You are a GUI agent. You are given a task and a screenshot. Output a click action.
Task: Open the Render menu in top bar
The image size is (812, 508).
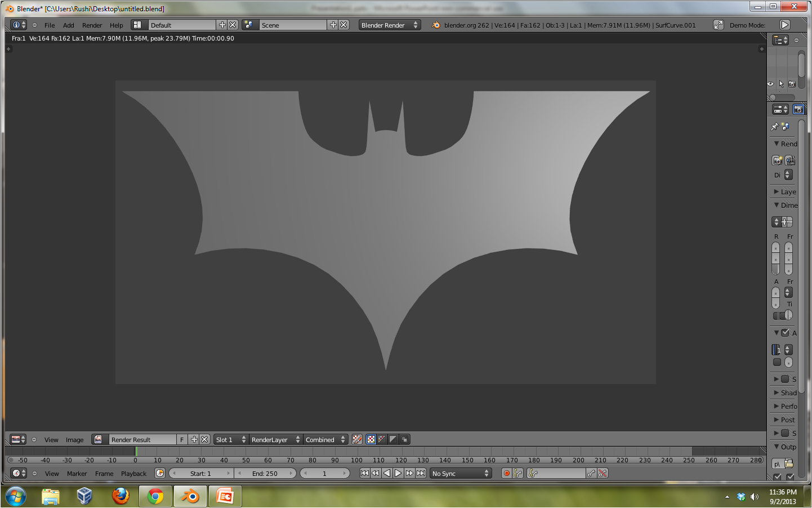tap(92, 25)
